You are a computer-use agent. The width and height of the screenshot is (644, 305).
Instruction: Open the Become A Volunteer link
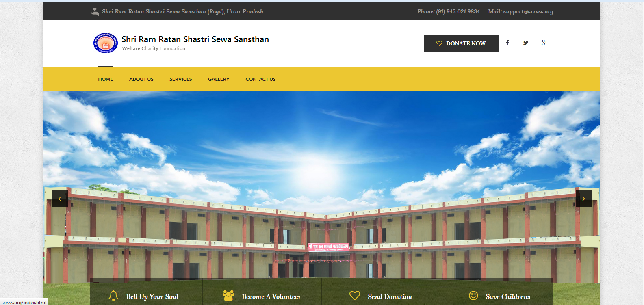click(271, 297)
